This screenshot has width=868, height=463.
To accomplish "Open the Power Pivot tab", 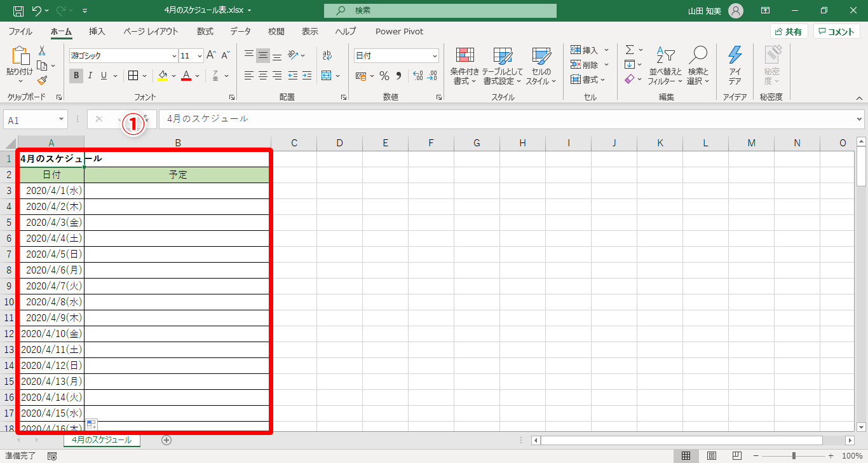I will point(399,31).
